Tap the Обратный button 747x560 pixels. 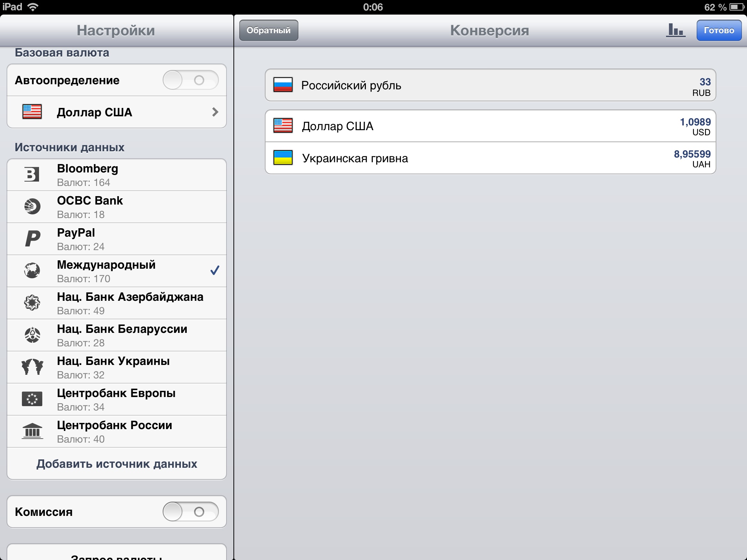(x=269, y=30)
